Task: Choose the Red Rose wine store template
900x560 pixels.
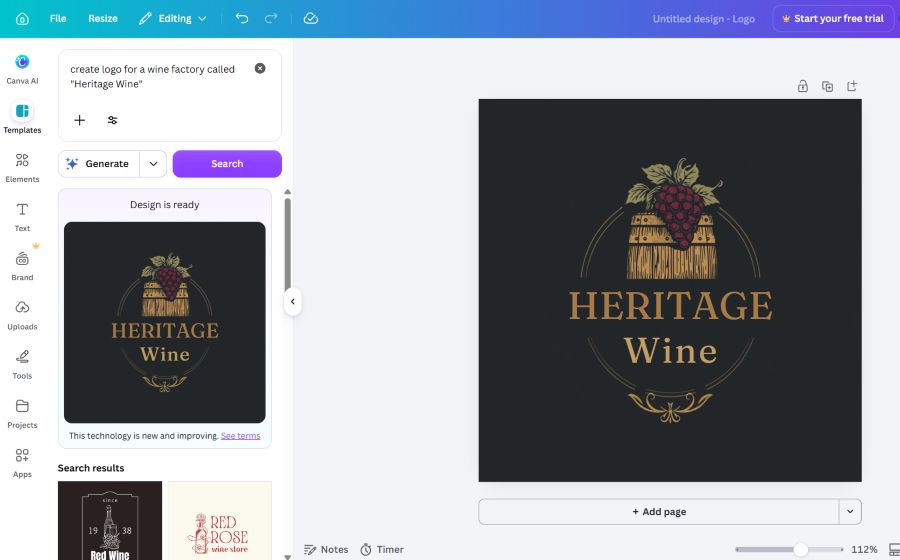Action: tap(219, 520)
